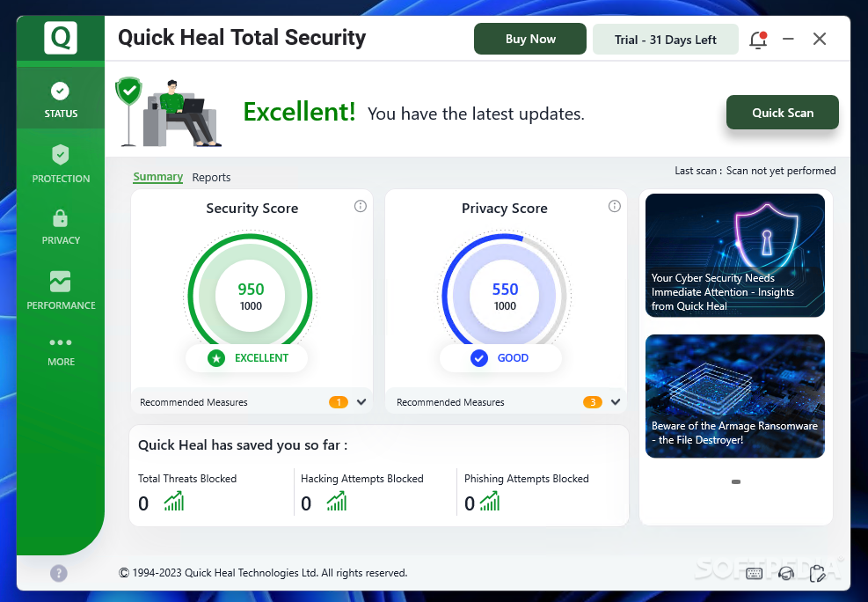This screenshot has width=868, height=602.
Task: Click the Privacy Score 550 gauge
Action: tap(504, 297)
